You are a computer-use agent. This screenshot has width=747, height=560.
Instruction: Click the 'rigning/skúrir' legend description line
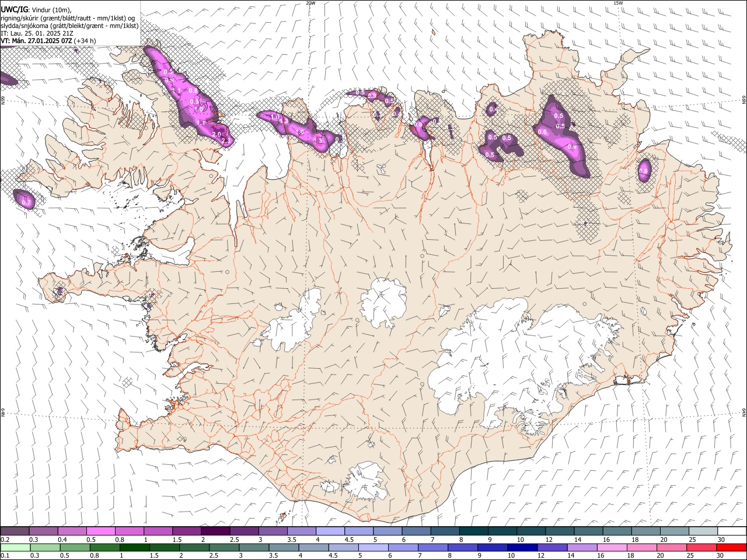pos(68,17)
